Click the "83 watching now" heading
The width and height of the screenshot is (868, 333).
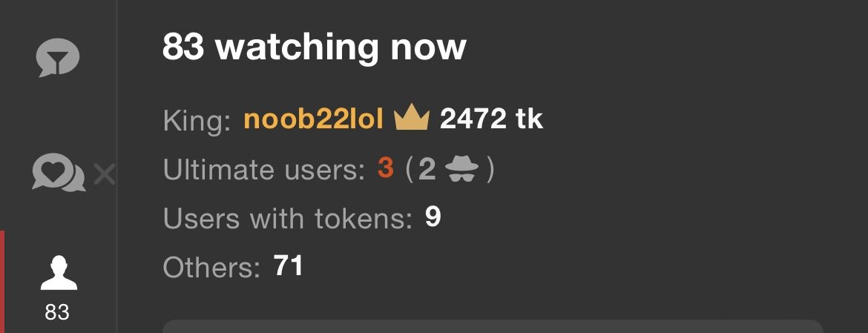click(x=314, y=47)
